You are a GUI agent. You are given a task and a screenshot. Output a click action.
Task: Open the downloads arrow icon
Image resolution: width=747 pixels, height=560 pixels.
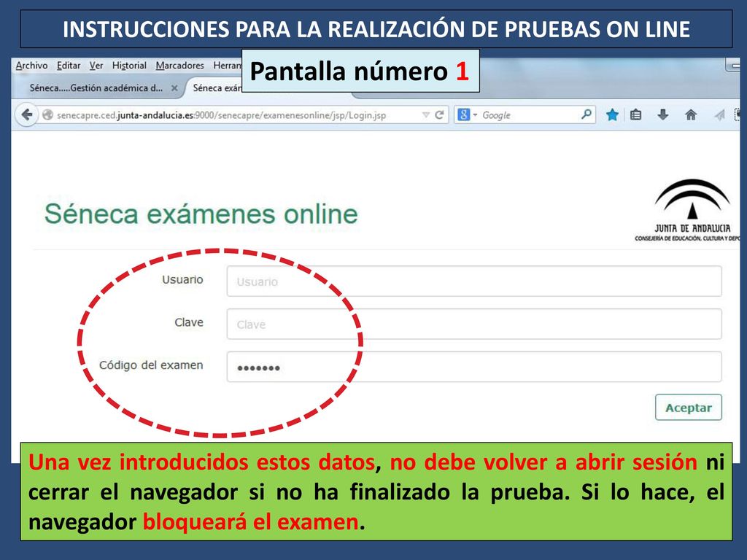coord(662,114)
